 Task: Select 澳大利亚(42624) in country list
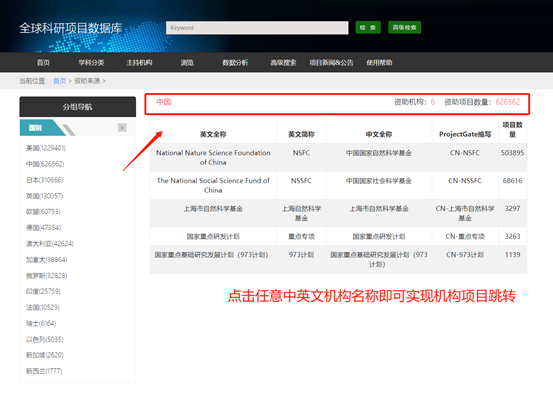[x=50, y=244]
